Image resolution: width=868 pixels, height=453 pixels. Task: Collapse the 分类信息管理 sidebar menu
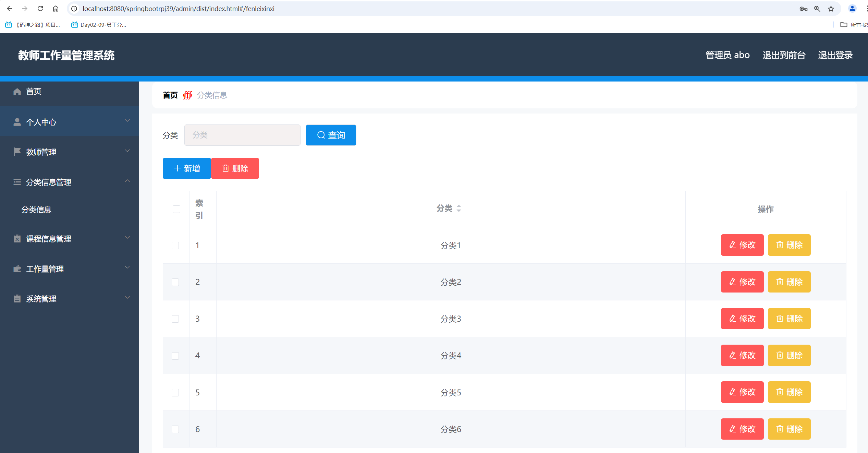(x=127, y=181)
